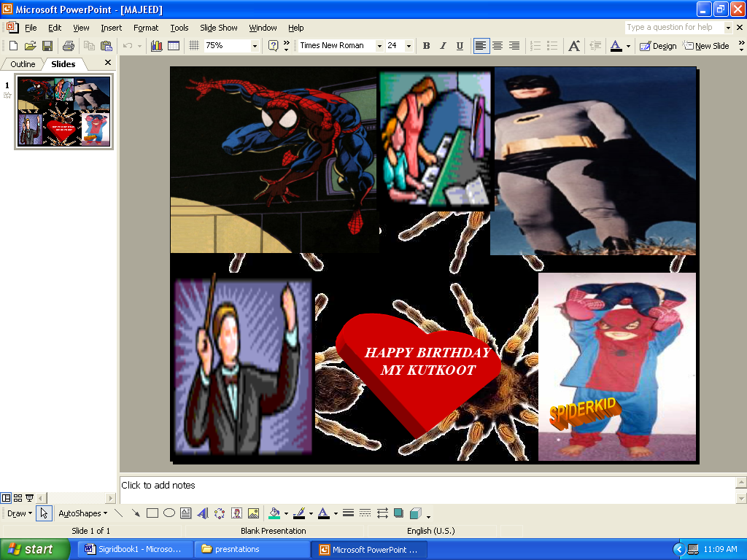Image resolution: width=747 pixels, height=560 pixels.
Task: Expand the Font Color dropdown arrow in the Formatting toolbar
Action: click(x=628, y=46)
